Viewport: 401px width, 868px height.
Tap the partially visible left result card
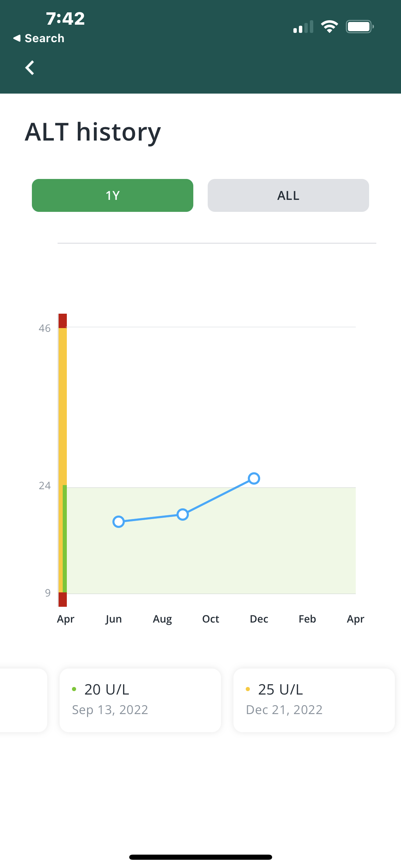click(23, 700)
